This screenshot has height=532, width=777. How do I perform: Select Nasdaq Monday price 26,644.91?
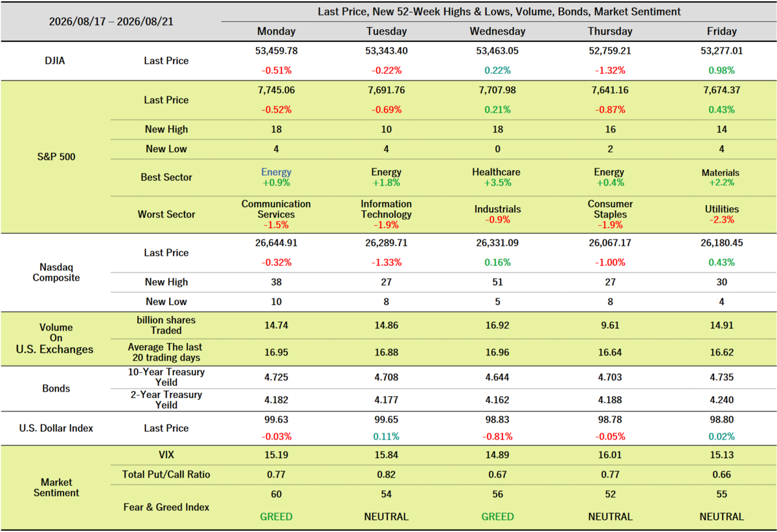(276, 243)
